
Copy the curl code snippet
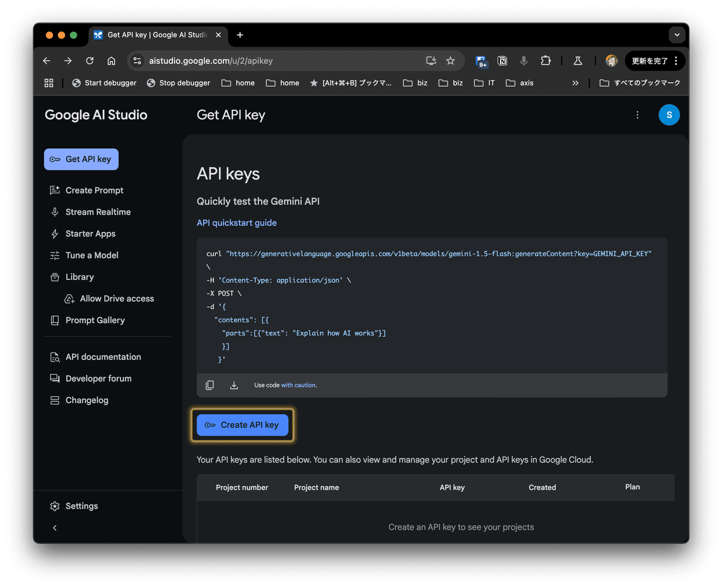tap(210, 385)
